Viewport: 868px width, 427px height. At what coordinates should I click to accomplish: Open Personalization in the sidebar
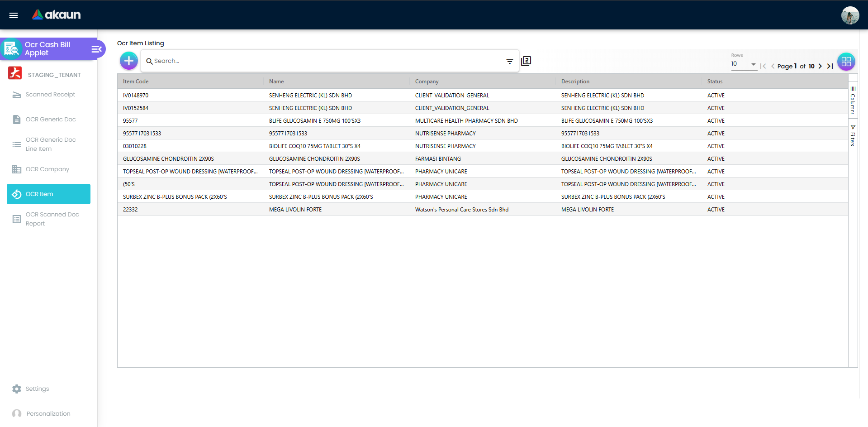click(x=49, y=414)
